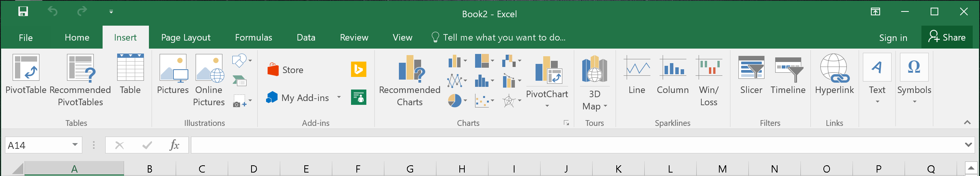Screen dimensions: 980x176
Task: Open the Name Box dropdown arrow
Action: coord(75,145)
